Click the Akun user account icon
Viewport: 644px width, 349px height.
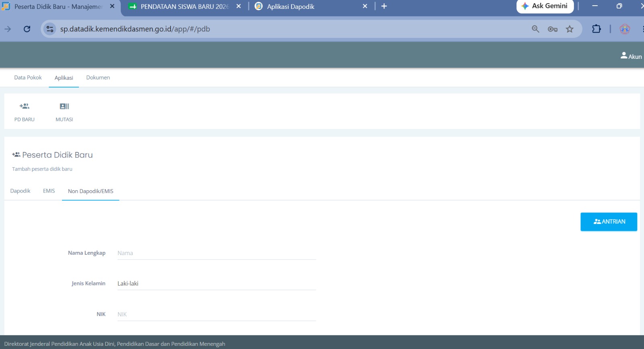[624, 56]
